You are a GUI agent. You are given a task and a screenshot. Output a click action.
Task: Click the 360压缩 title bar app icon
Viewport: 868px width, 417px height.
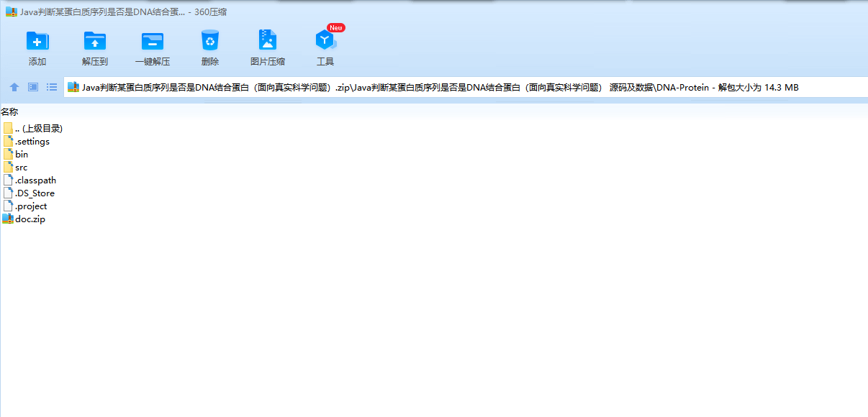(x=11, y=12)
